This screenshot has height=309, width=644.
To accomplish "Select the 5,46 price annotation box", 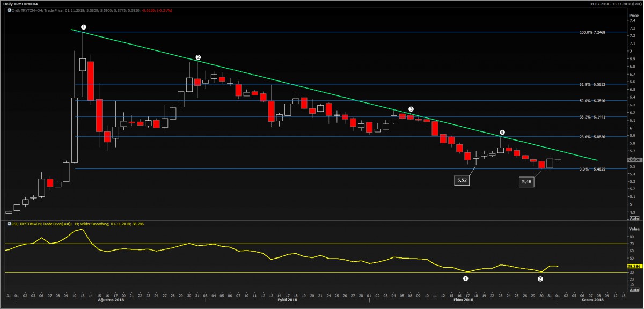I will [527, 182].
